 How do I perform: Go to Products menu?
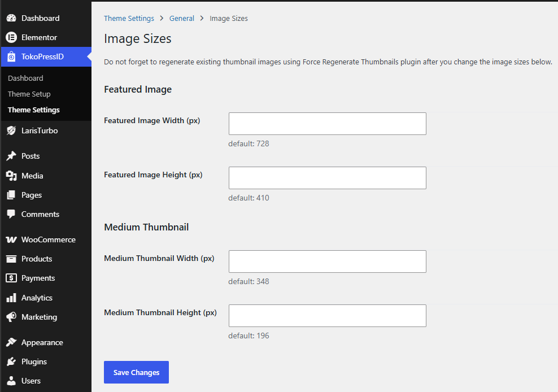pyautogui.click(x=46, y=259)
